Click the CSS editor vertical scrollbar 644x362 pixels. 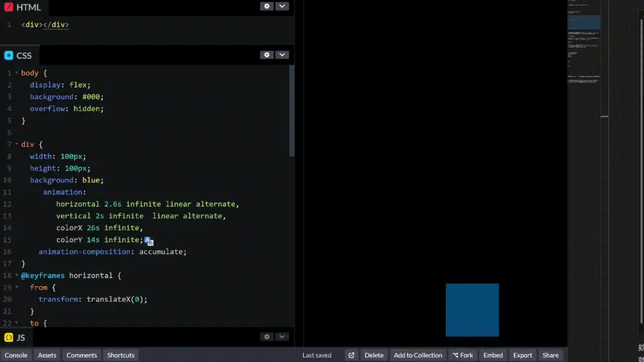292,111
